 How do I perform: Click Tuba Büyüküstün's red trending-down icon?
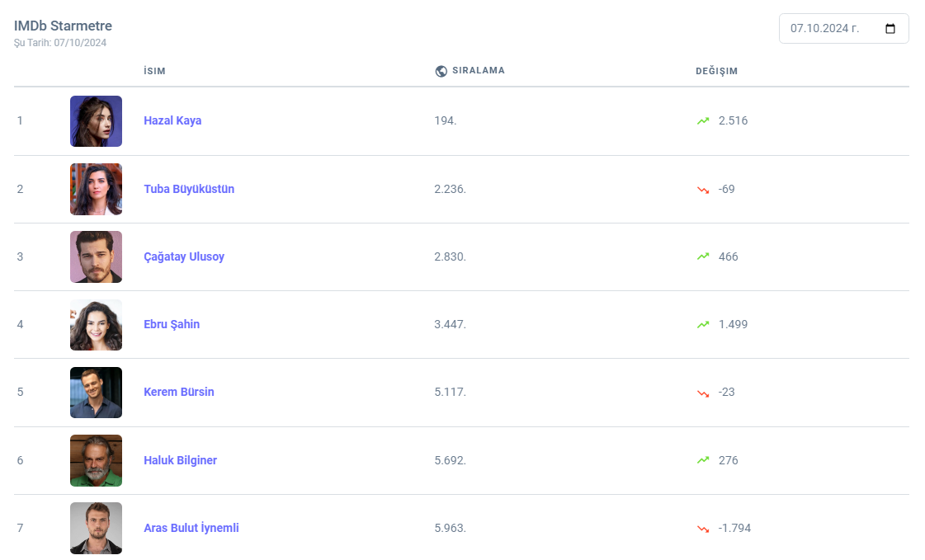pos(703,190)
